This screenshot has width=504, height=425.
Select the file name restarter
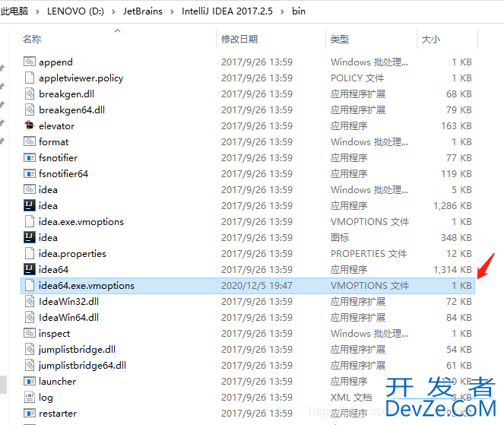(58, 413)
